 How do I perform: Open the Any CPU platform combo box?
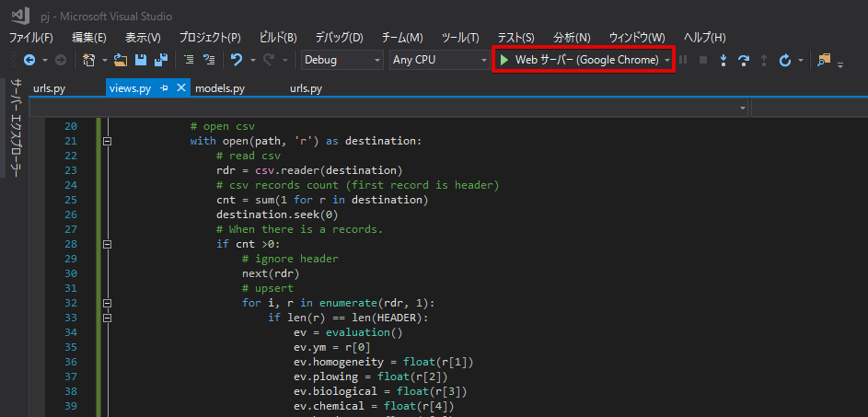click(x=439, y=60)
